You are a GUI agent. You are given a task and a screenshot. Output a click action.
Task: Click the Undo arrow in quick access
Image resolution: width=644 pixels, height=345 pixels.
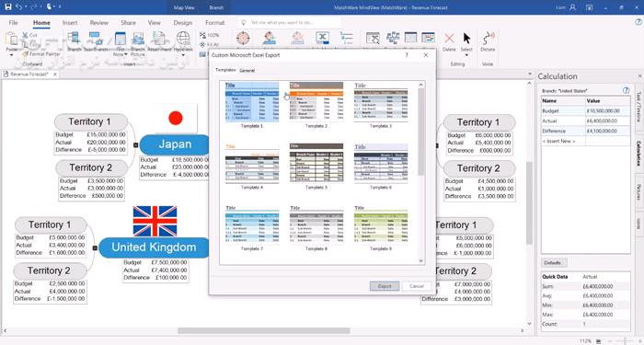(19, 7)
